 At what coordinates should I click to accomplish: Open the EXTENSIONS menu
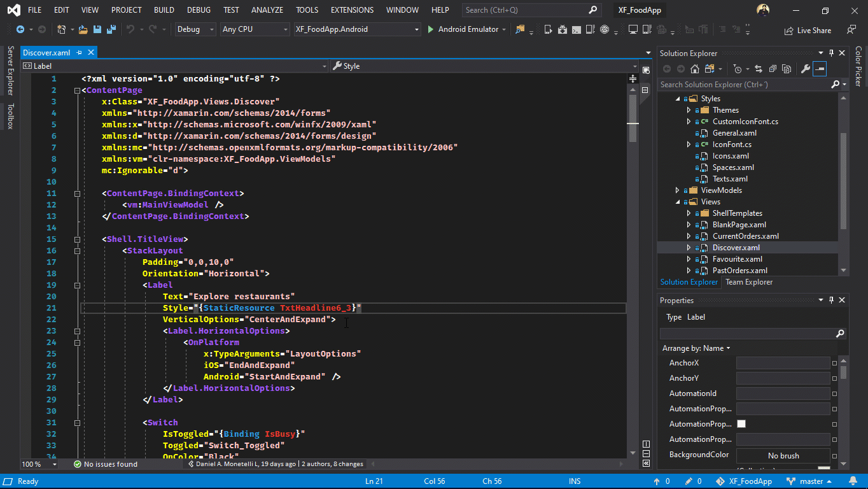tap(352, 10)
